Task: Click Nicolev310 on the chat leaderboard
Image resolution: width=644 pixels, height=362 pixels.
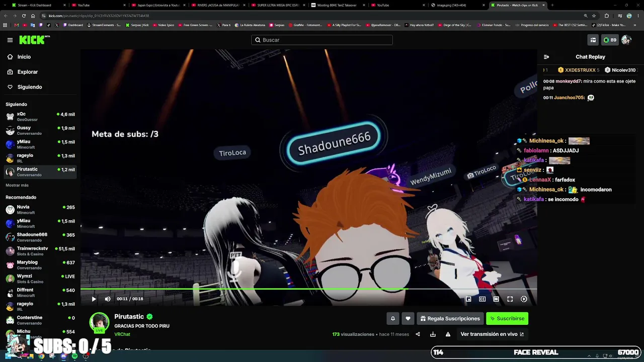Action: [x=620, y=70]
